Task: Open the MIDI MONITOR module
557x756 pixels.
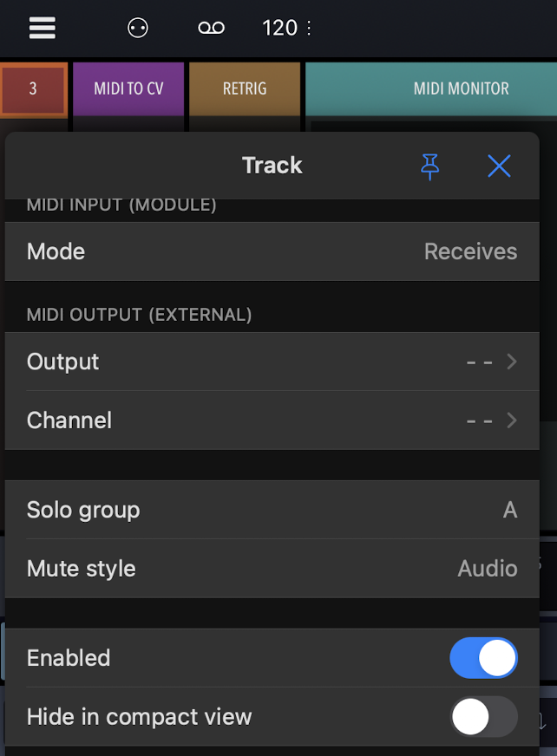Action: [x=460, y=88]
